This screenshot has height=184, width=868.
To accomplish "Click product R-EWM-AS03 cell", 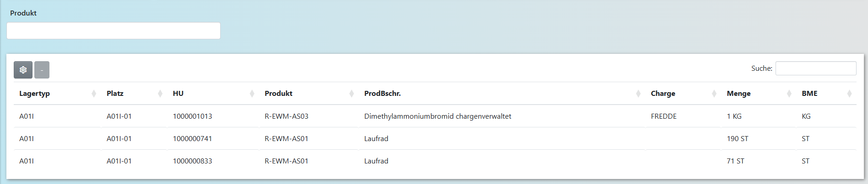I will pyautogui.click(x=286, y=116).
